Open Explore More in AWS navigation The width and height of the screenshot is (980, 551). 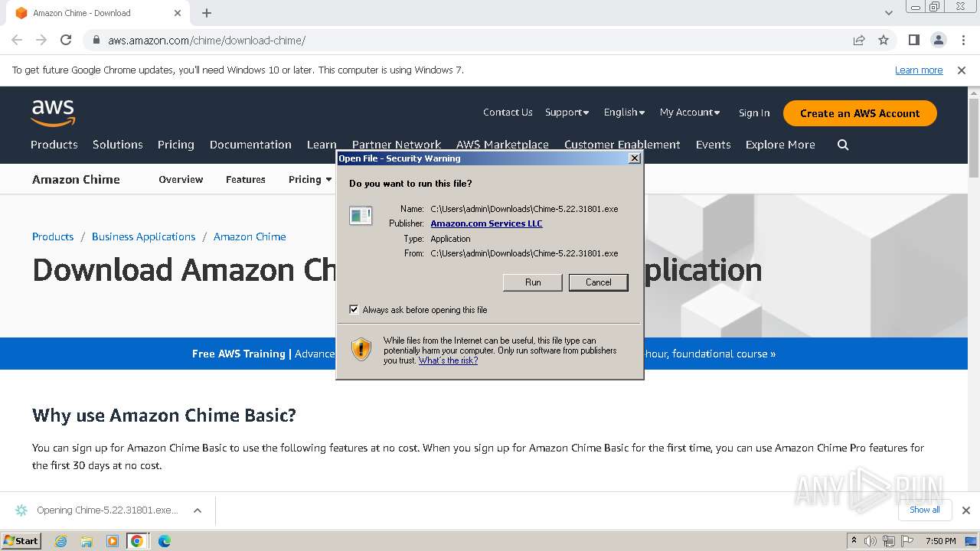click(780, 145)
